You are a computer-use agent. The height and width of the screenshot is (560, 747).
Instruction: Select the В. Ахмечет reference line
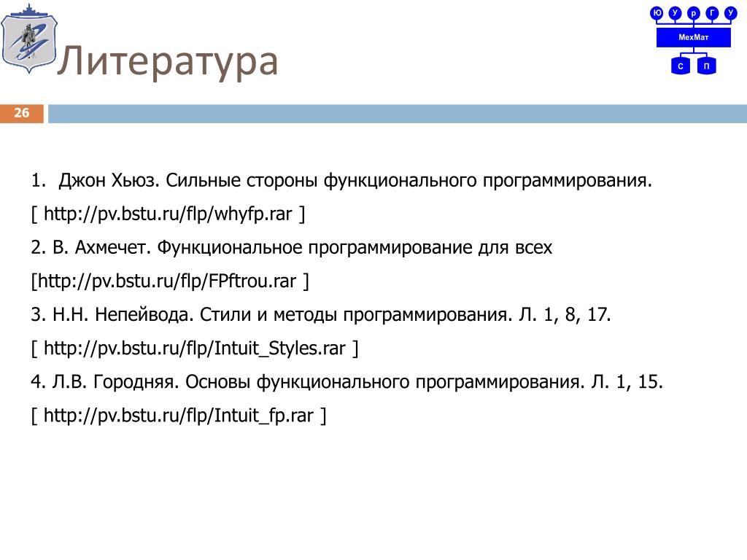292,248
